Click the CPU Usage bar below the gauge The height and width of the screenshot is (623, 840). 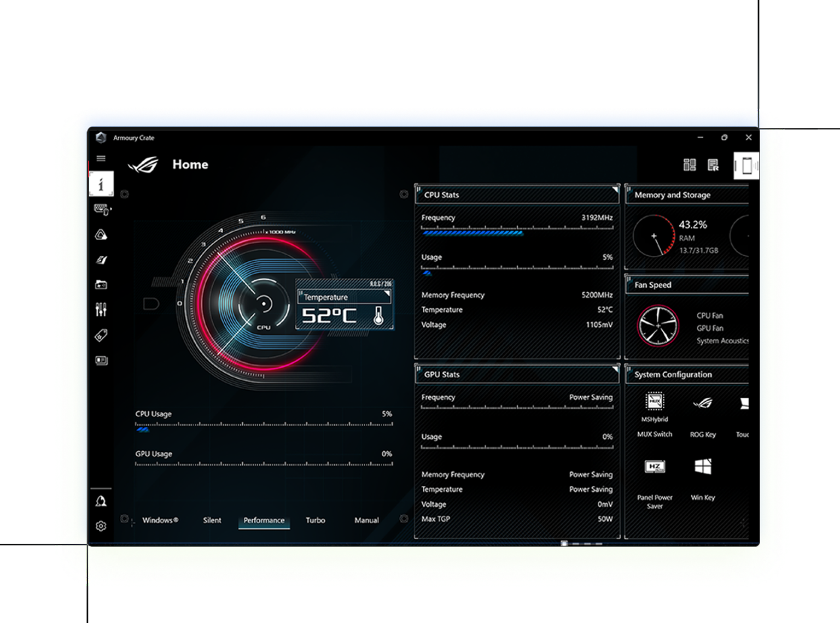(x=264, y=426)
